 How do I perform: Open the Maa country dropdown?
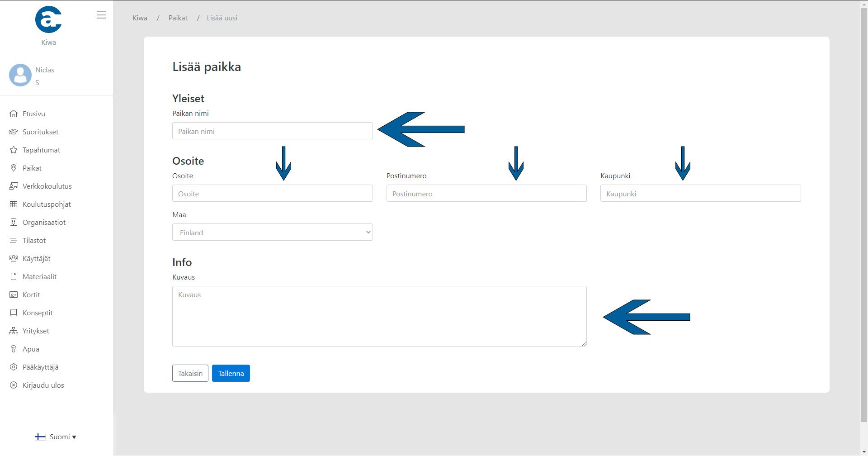[272, 233]
